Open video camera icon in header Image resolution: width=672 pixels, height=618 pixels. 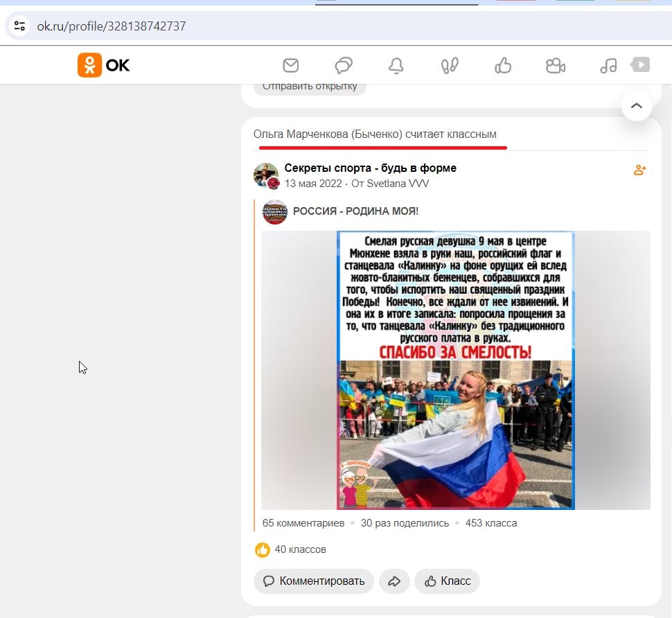click(x=556, y=66)
